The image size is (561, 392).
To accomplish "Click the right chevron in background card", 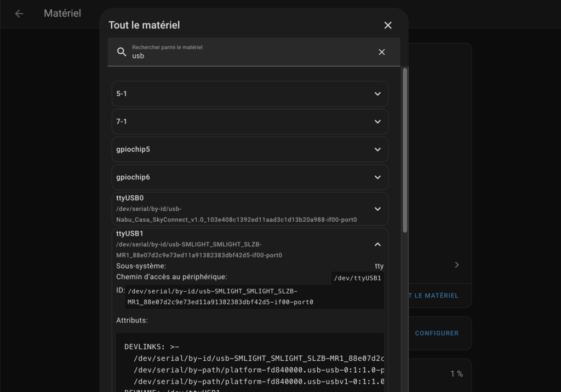I will point(457,264).
